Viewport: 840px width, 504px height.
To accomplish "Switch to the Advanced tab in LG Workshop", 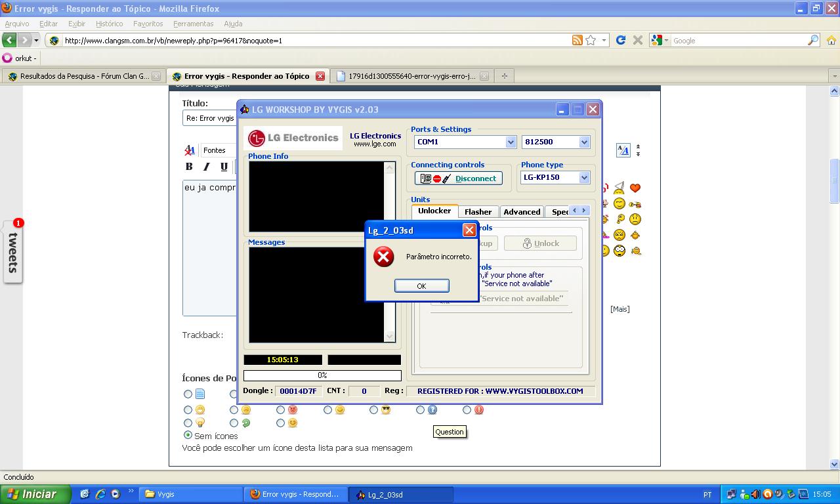I will (522, 211).
